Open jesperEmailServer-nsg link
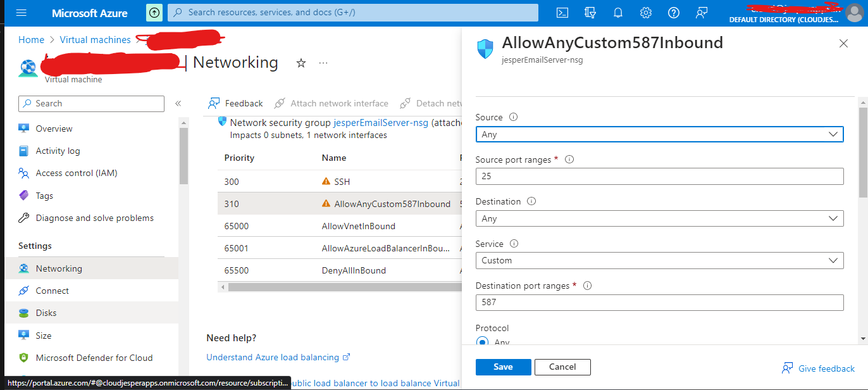 tap(381, 123)
